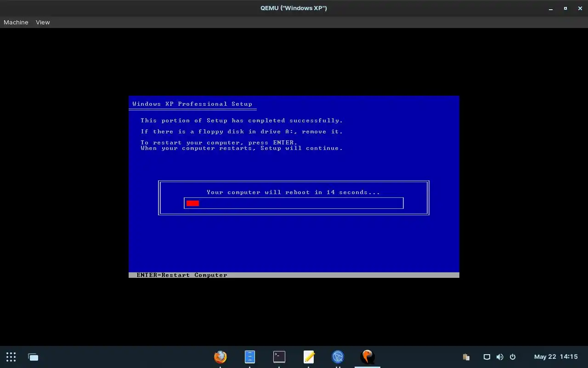
Task: Open the May 22 14:15 clock
Action: tap(556, 357)
